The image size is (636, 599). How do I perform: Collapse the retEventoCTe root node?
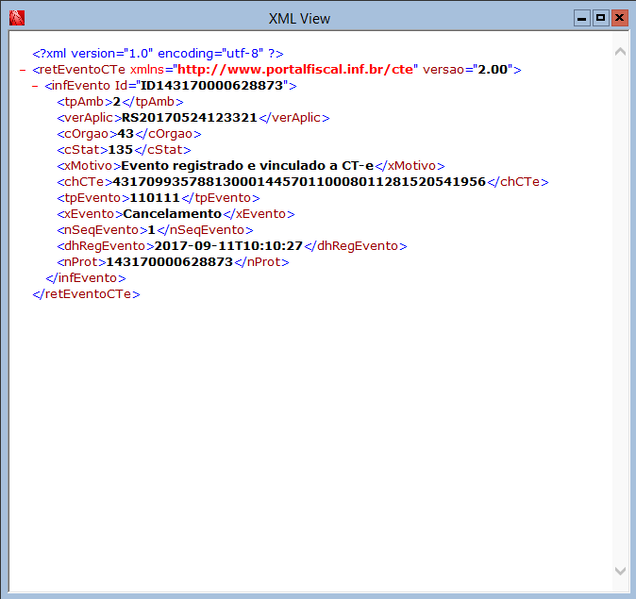tap(23, 70)
